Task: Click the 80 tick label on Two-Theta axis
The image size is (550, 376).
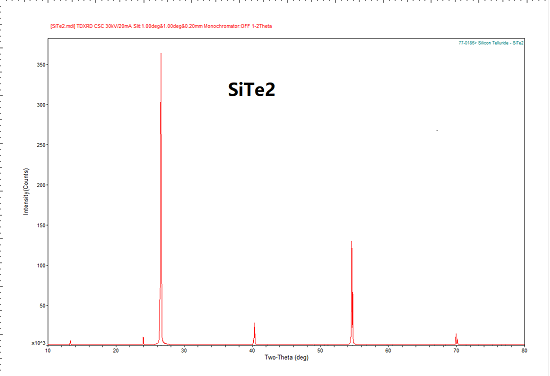Action: click(x=524, y=350)
